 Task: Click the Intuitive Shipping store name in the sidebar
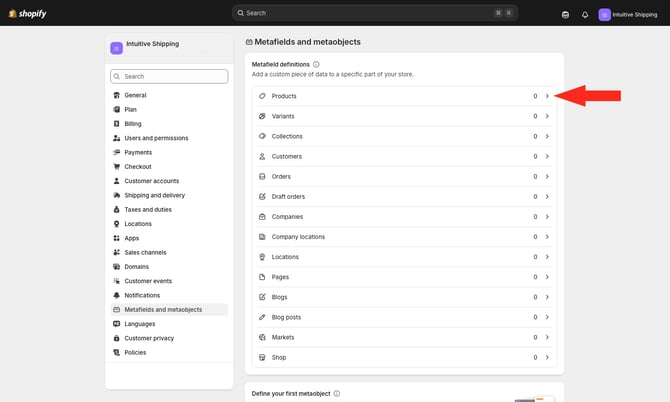[x=153, y=44]
